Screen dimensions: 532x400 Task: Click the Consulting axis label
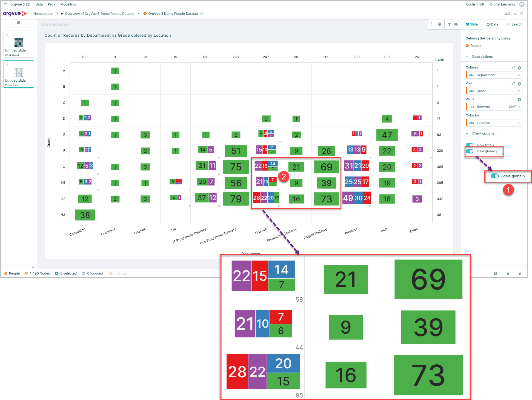(x=77, y=232)
